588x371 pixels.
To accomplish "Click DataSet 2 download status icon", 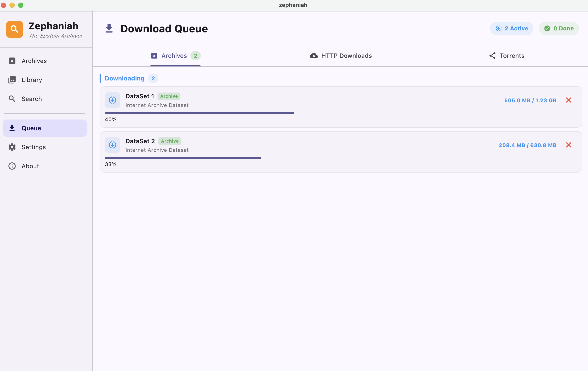I will (x=112, y=145).
